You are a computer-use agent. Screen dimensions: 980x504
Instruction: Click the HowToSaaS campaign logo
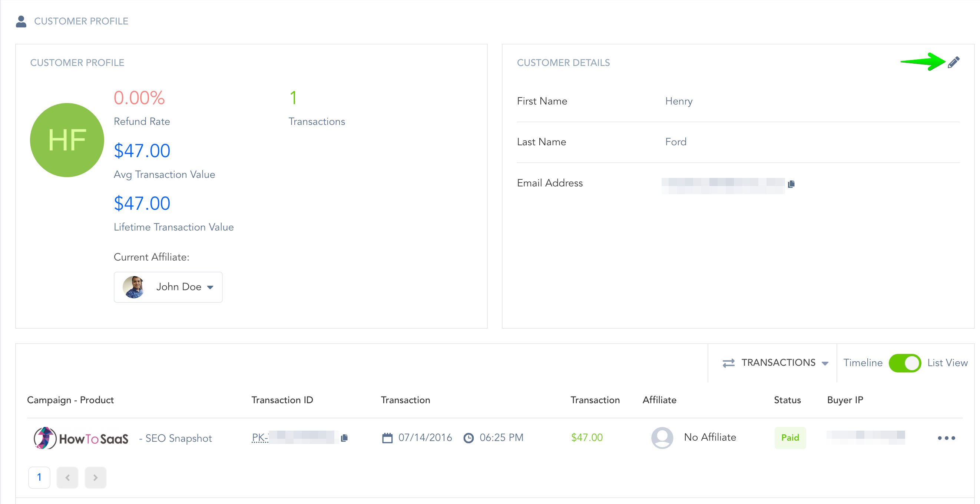coord(81,438)
